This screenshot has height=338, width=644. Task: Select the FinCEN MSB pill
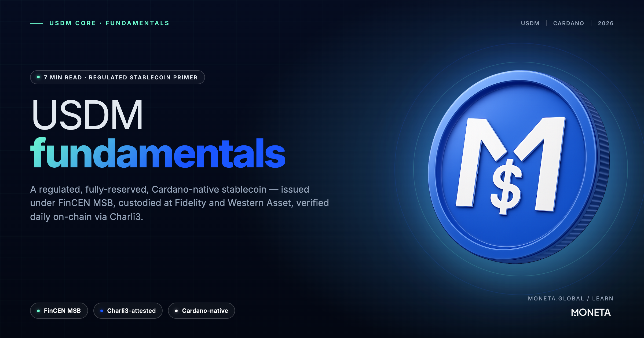59,311
